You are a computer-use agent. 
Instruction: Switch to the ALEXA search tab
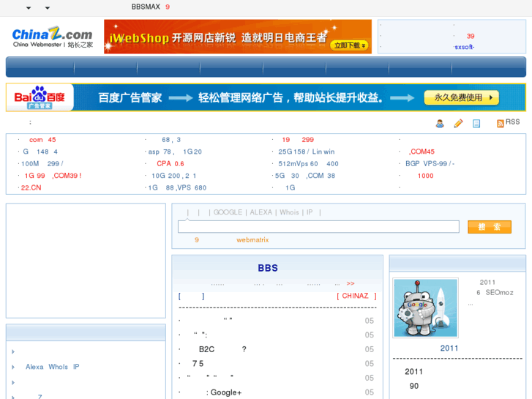261,212
